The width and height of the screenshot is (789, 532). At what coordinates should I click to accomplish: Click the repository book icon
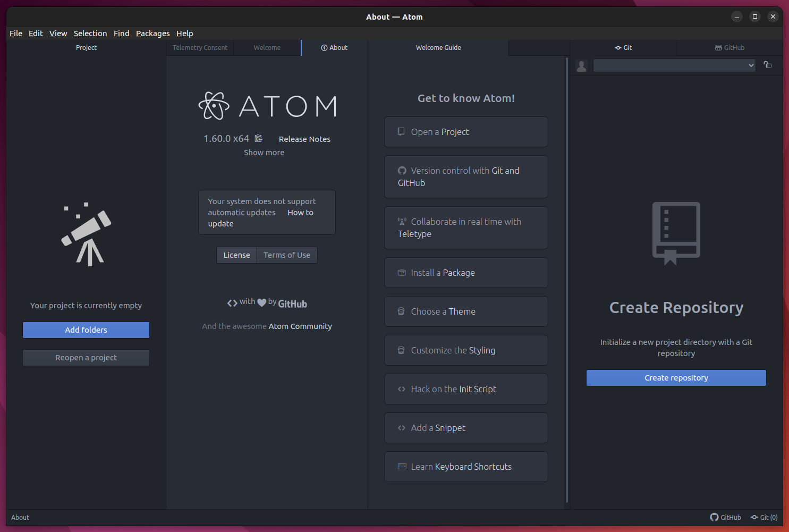(x=676, y=233)
